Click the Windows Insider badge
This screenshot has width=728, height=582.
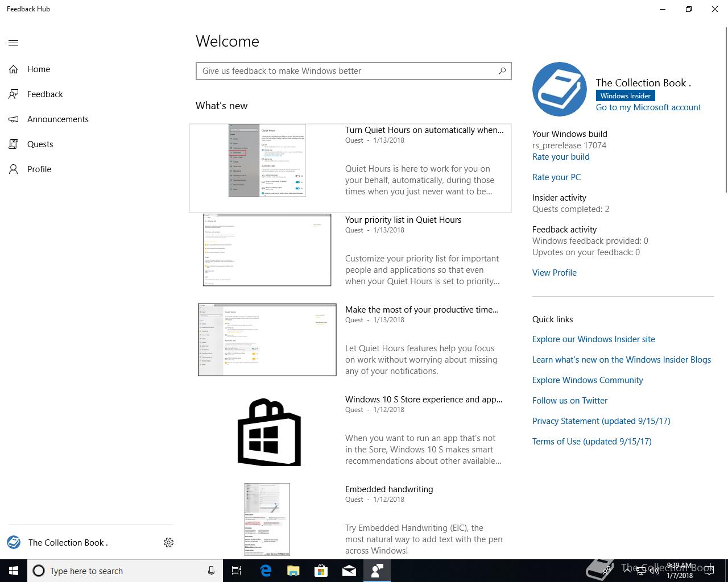[626, 96]
